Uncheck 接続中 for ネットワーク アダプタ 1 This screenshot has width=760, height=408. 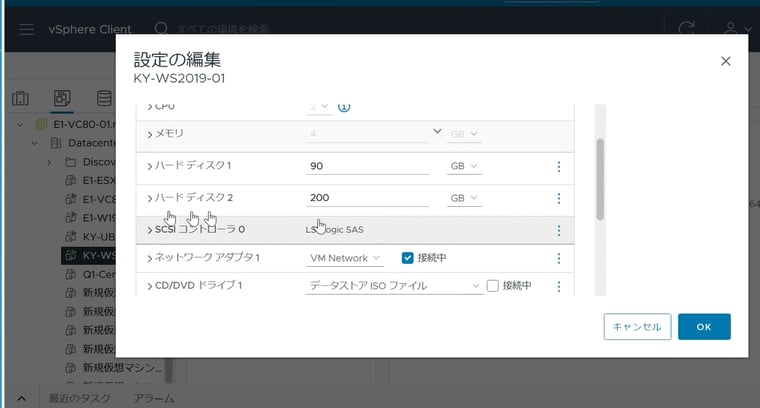[407, 258]
